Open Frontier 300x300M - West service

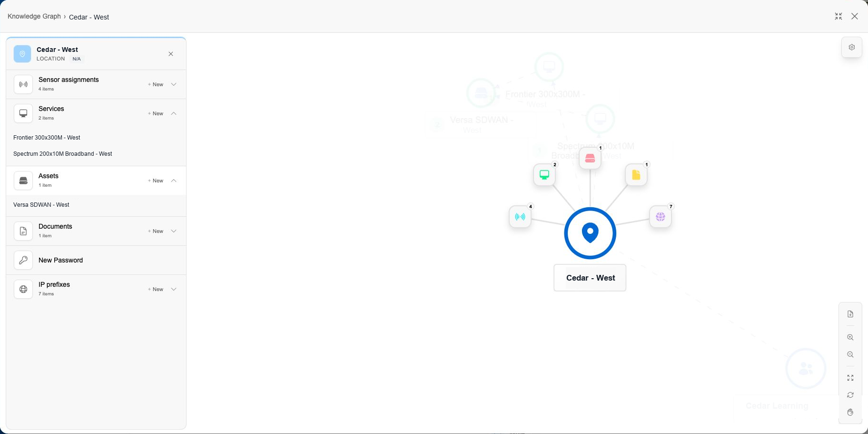[47, 138]
